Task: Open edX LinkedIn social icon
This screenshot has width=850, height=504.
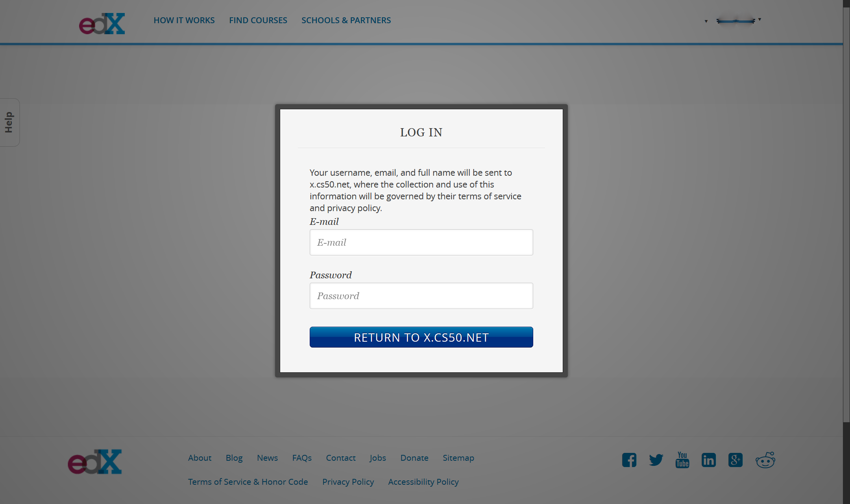Action: [x=709, y=460]
